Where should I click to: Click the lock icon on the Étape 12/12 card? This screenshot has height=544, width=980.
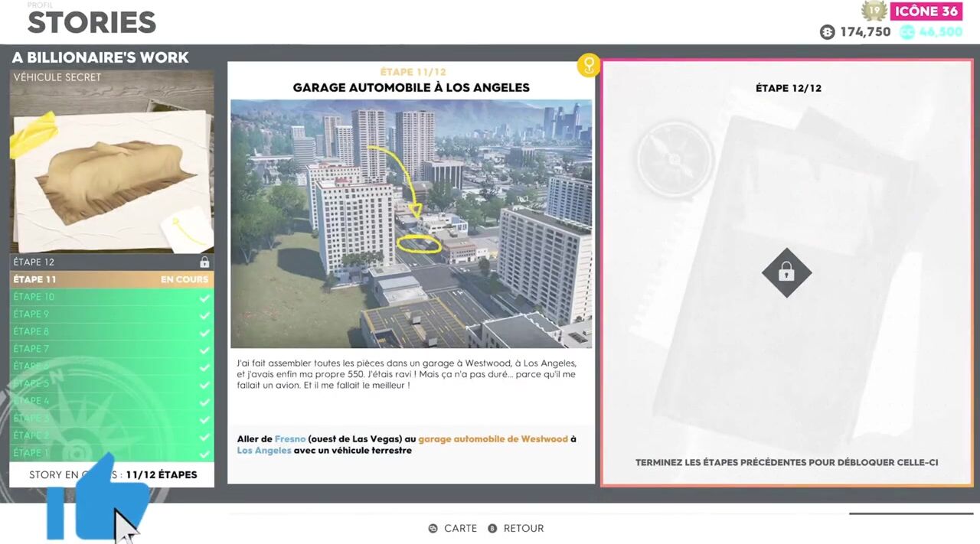pos(786,272)
